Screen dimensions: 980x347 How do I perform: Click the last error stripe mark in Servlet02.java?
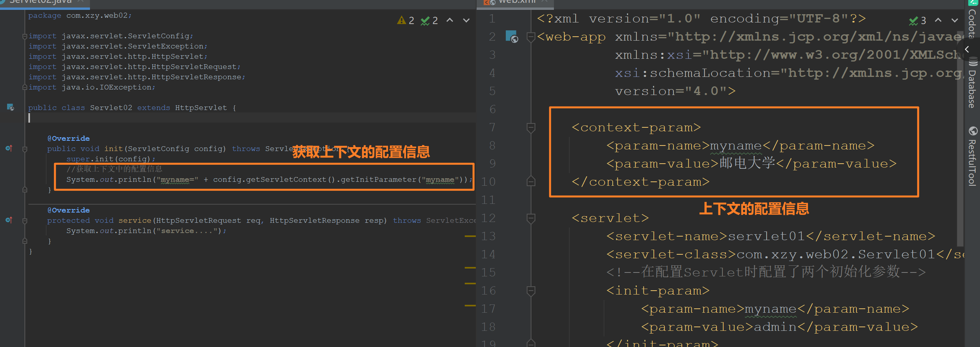[x=470, y=306]
